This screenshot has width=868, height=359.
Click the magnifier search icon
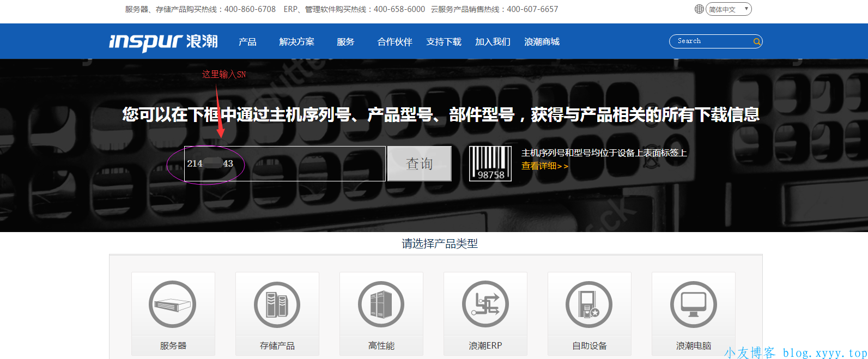click(x=756, y=41)
